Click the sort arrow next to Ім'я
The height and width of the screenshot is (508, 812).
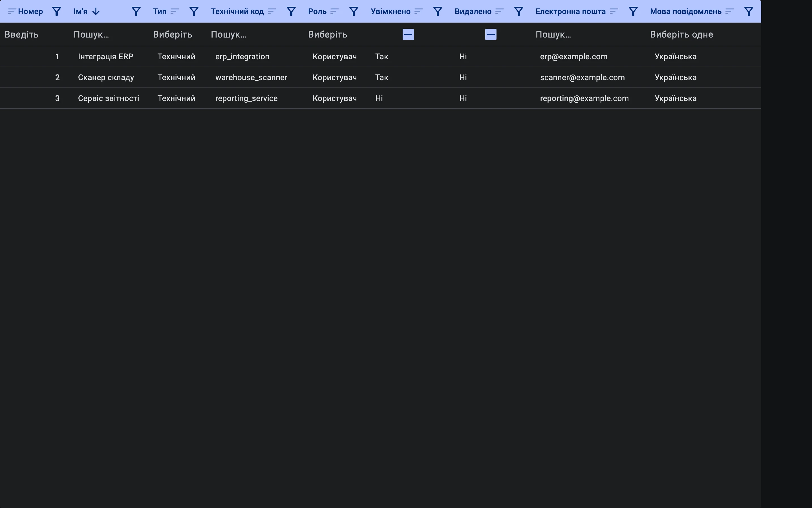[96, 11]
